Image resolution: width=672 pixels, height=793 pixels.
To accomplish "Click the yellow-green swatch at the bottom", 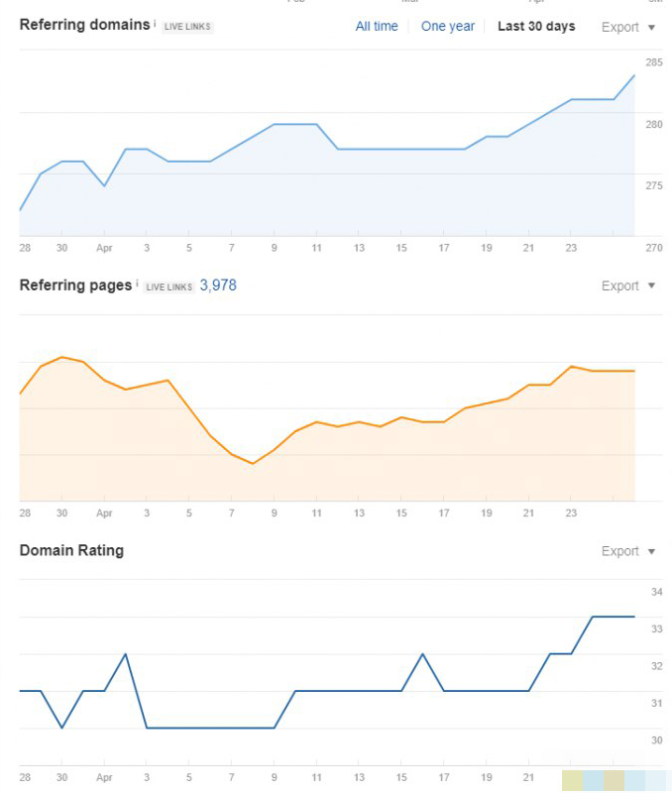I will coord(572,780).
